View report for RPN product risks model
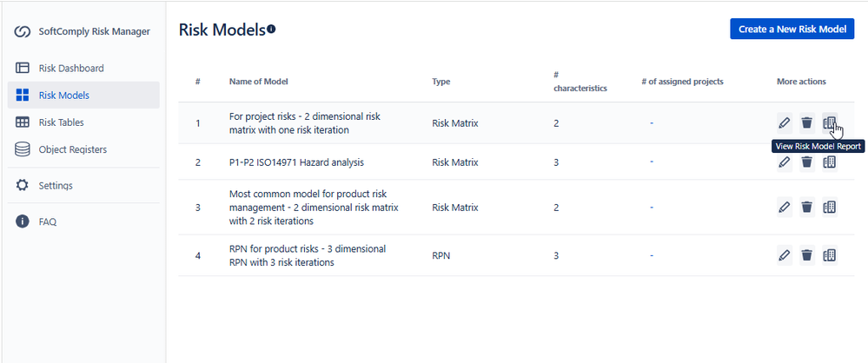The height and width of the screenshot is (363, 868). (830, 255)
